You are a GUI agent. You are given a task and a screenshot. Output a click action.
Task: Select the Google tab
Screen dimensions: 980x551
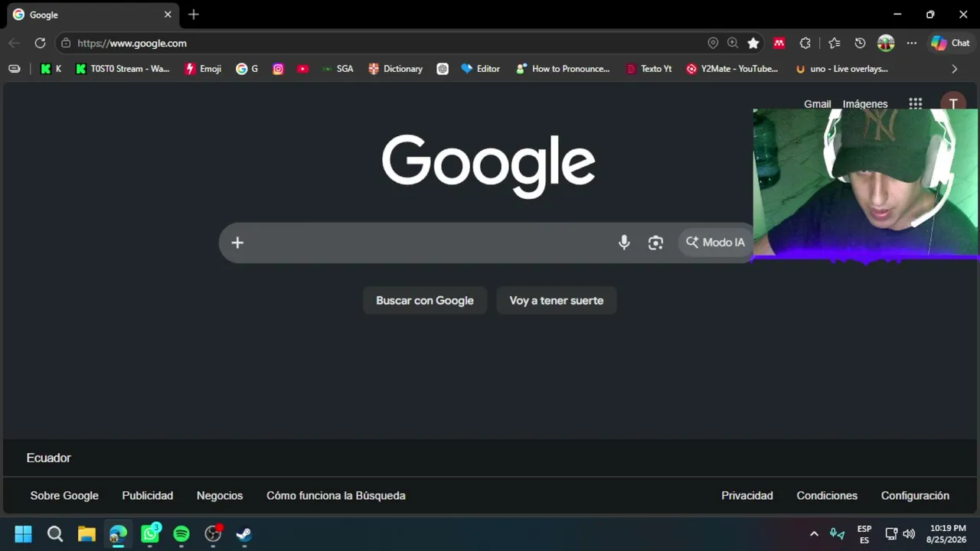tap(92, 15)
